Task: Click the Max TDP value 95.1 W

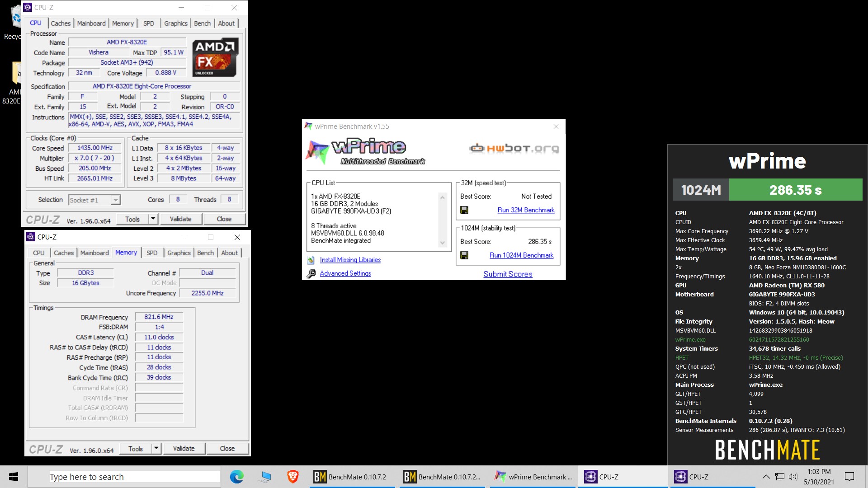Action: click(174, 52)
